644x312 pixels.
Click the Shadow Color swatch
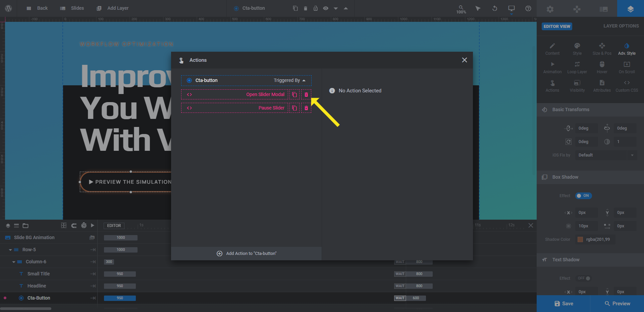tap(580, 239)
